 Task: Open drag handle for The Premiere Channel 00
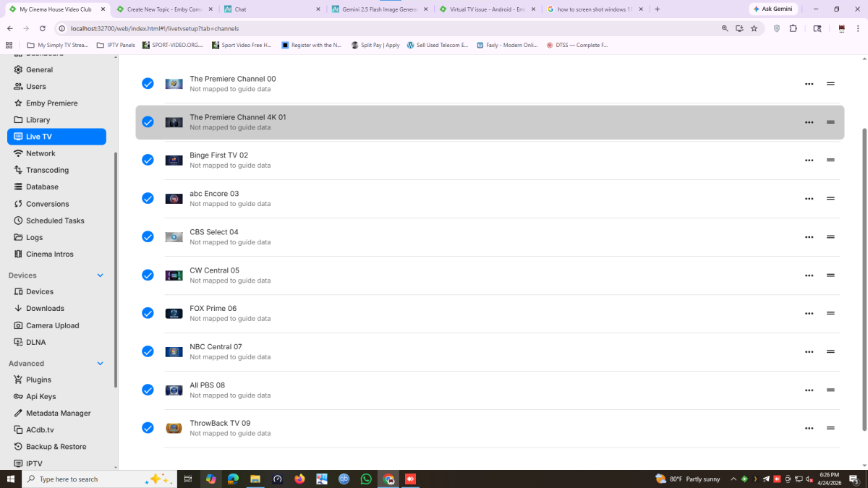click(x=830, y=84)
